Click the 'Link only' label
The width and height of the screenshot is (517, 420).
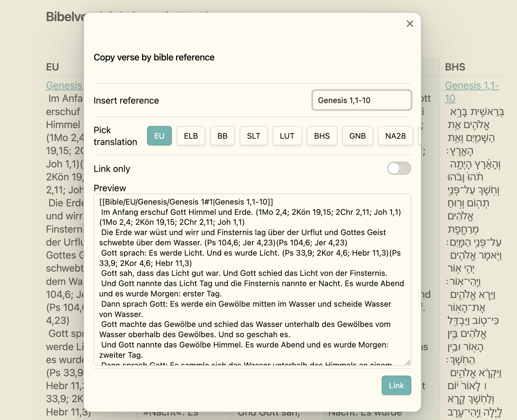112,169
